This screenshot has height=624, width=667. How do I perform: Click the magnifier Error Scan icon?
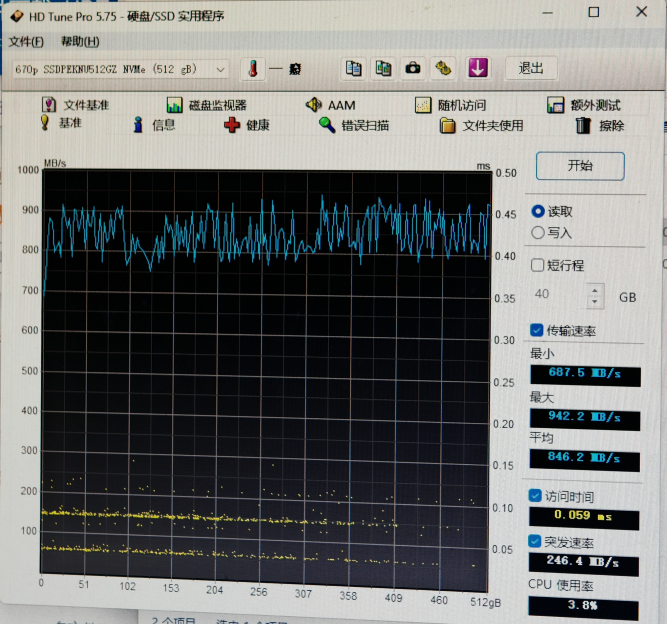click(x=327, y=125)
